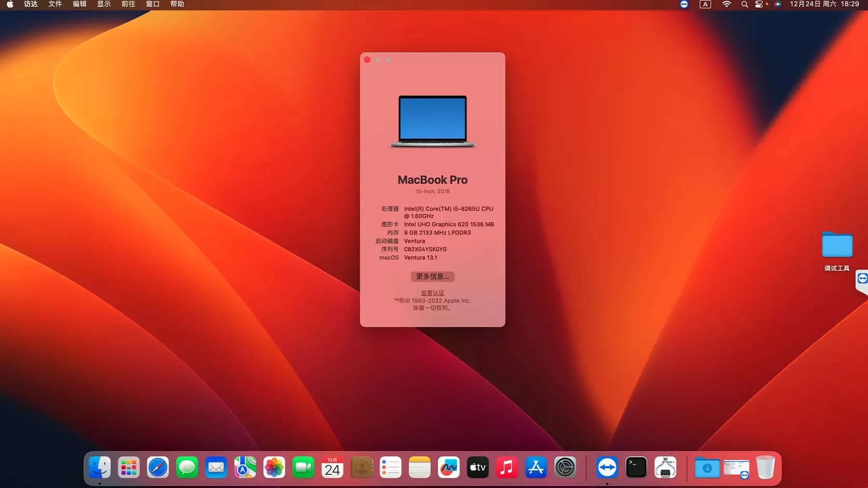
Task: Launch System Settings gear in dock
Action: tap(565, 468)
